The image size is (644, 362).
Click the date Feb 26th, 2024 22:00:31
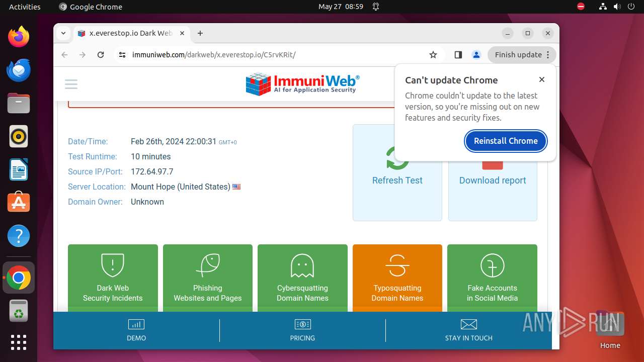(174, 141)
